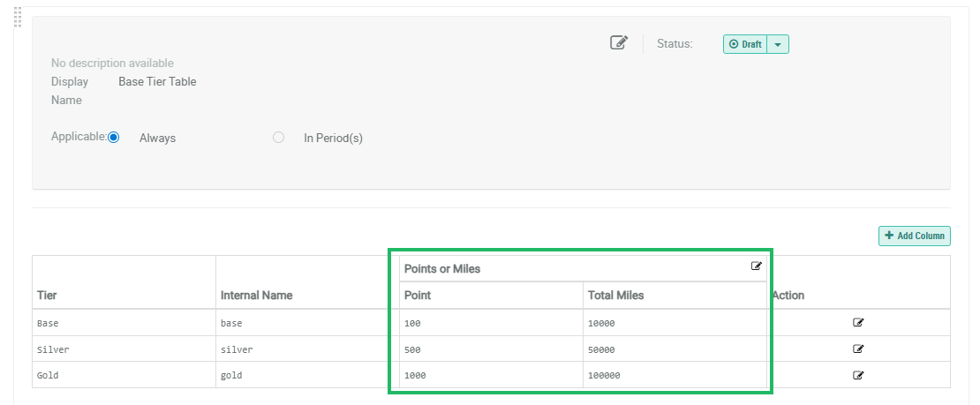Select the Always radio button
The image size is (980, 405).
113,138
